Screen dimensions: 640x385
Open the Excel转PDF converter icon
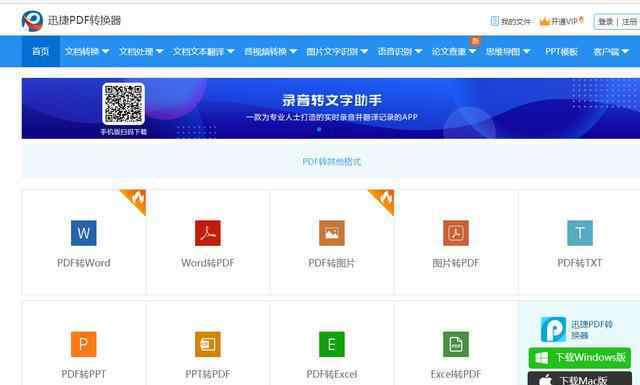pyautogui.click(x=456, y=344)
